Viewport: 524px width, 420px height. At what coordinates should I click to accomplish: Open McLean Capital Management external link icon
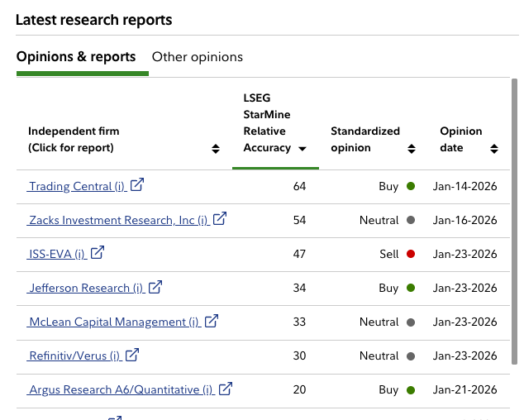[212, 321]
